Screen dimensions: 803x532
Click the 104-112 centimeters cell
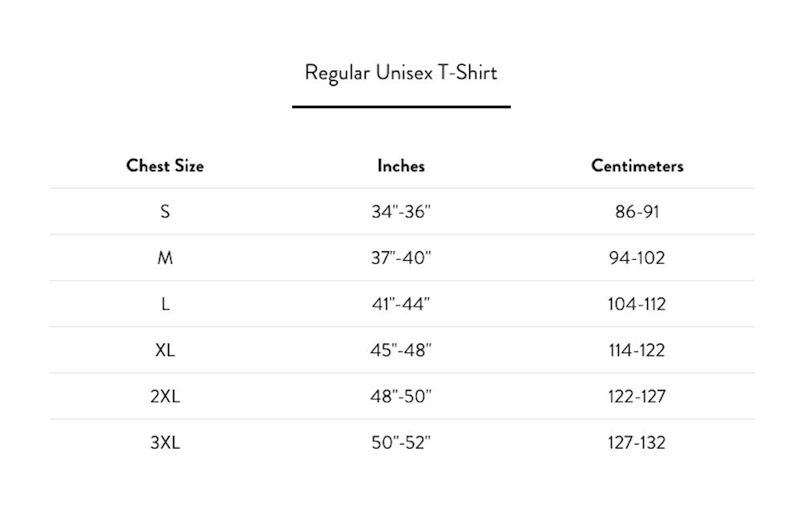(x=637, y=304)
